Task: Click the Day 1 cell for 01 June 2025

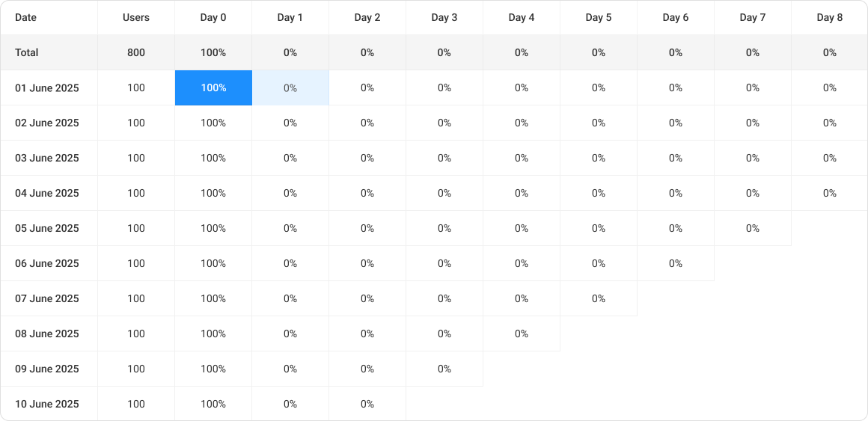Action: [x=290, y=87]
